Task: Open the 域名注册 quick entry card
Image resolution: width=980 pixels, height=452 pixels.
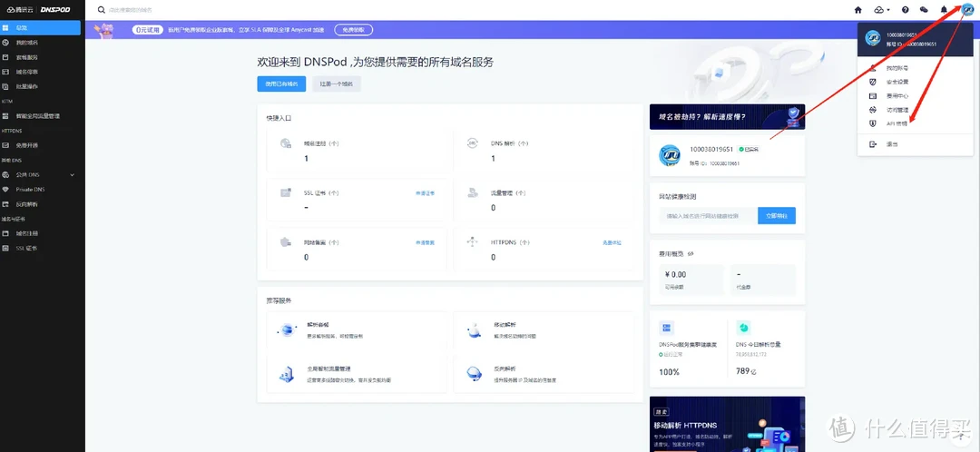Action: point(357,152)
